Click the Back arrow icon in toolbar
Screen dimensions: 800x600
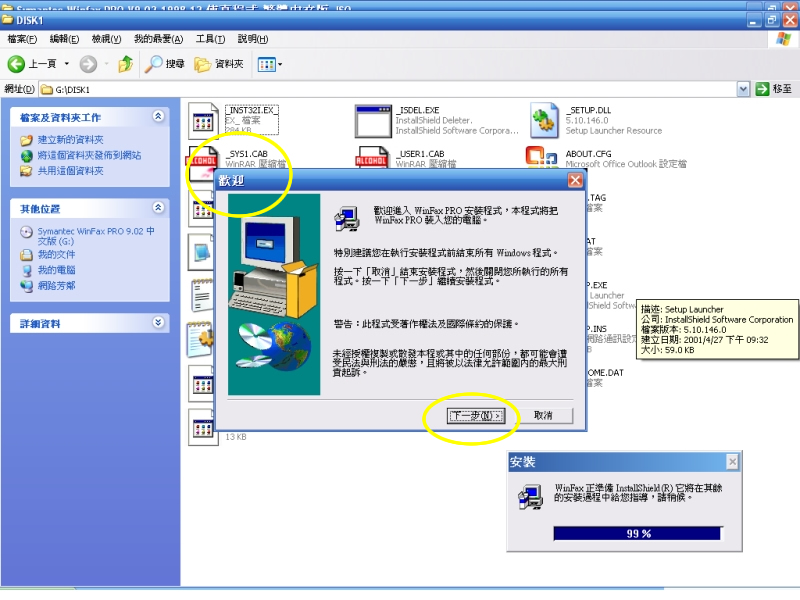tap(16, 64)
